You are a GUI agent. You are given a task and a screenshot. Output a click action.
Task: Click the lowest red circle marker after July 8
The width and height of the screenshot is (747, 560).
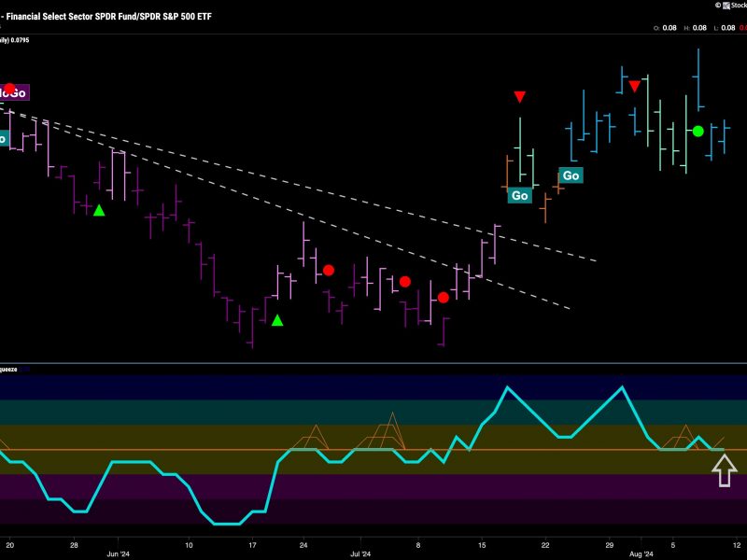[x=443, y=298]
